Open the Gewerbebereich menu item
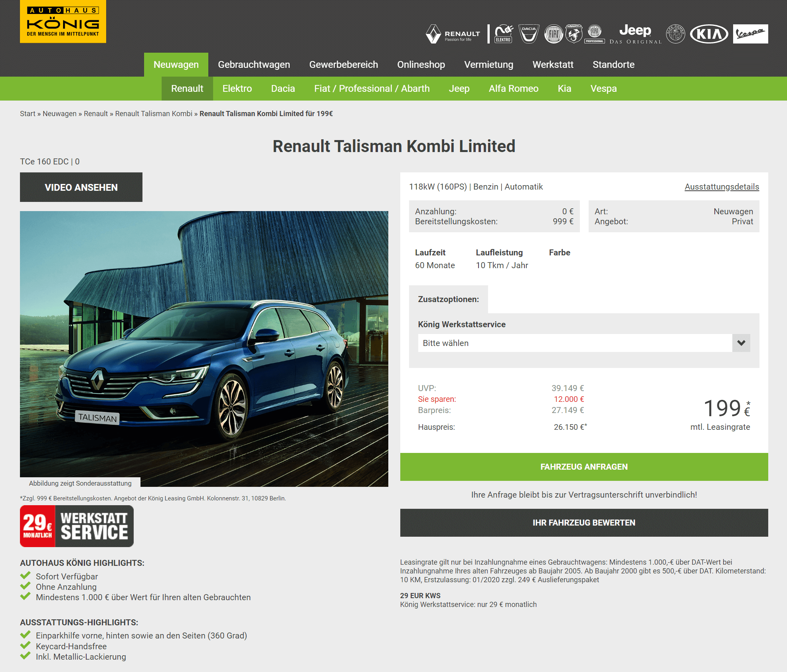 point(344,65)
